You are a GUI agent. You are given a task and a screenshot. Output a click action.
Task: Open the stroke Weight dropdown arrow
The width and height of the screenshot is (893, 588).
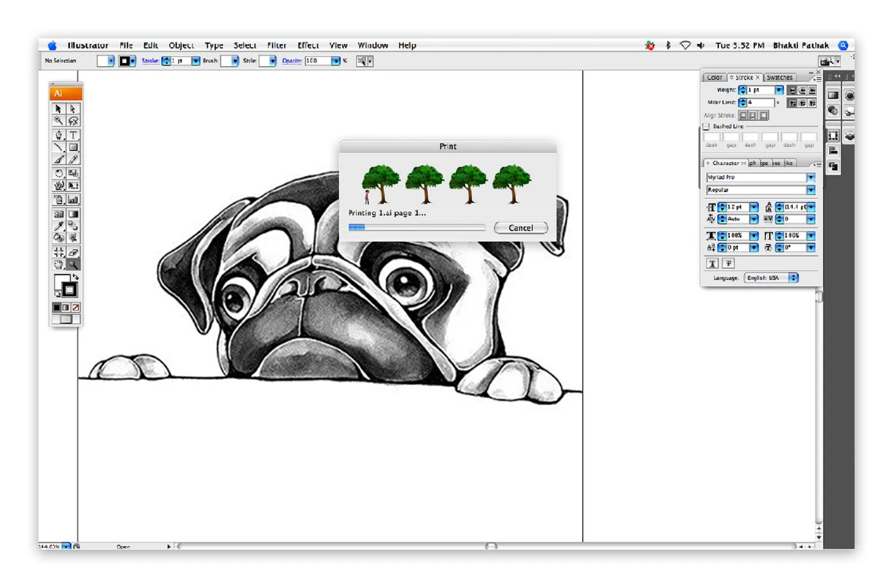(x=779, y=90)
